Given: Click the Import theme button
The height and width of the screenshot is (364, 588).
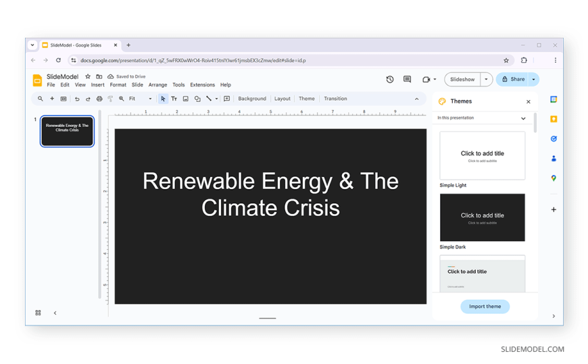Looking at the screenshot, I should coord(485,307).
